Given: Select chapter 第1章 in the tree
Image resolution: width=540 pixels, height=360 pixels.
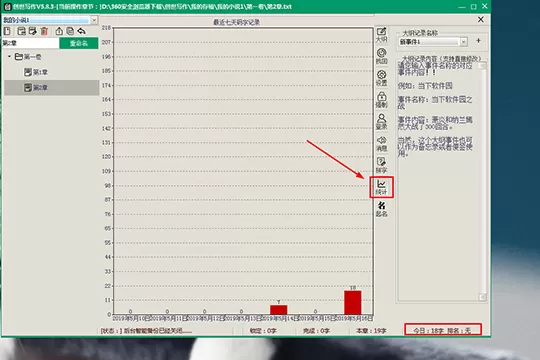Looking at the screenshot, I should (x=36, y=72).
